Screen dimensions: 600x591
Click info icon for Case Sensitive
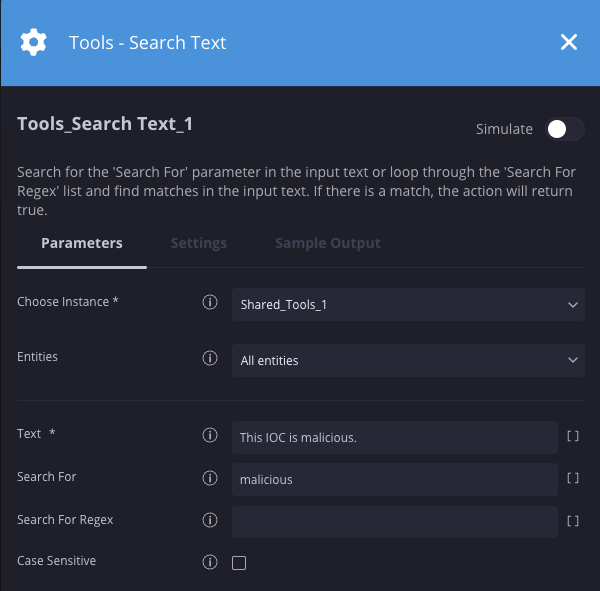pyautogui.click(x=210, y=562)
